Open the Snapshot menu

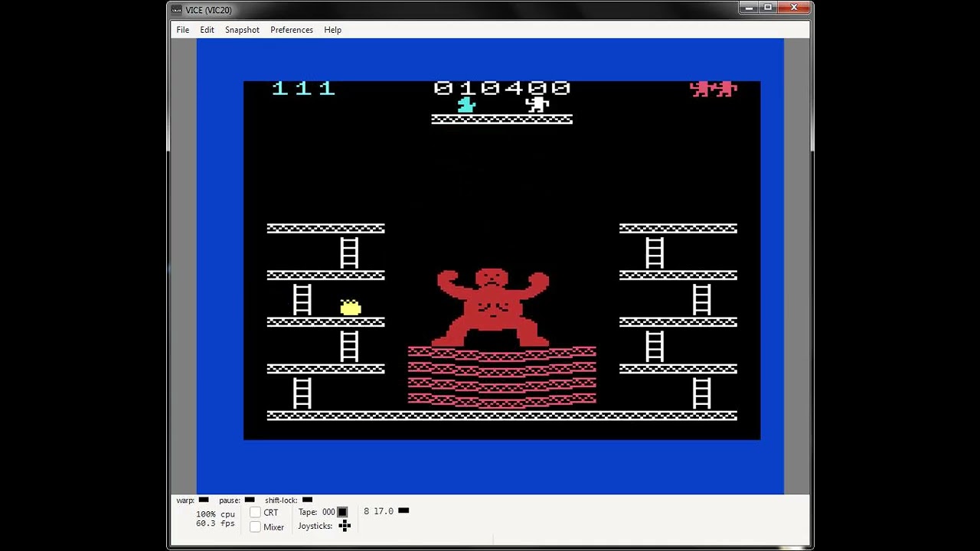click(242, 30)
